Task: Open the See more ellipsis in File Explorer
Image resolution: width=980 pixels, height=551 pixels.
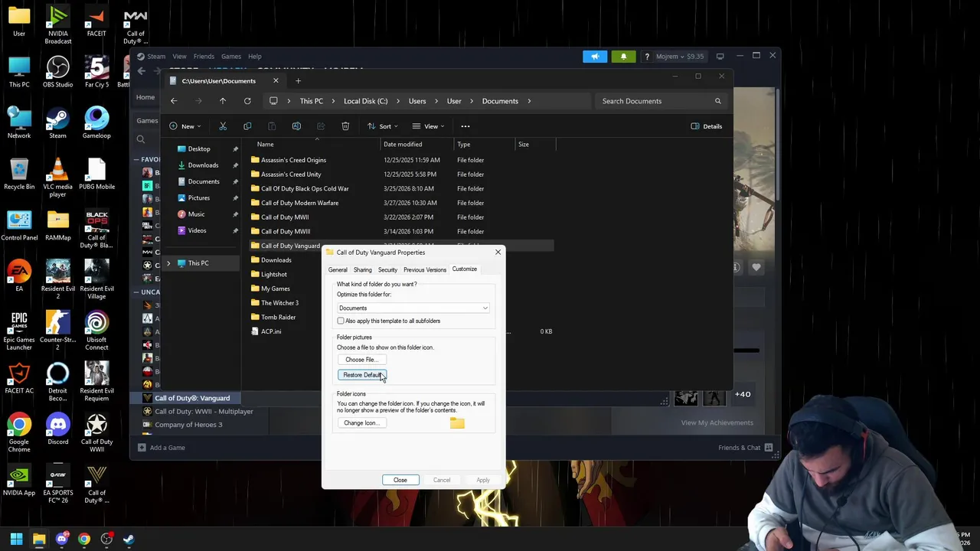Action: [x=465, y=126]
